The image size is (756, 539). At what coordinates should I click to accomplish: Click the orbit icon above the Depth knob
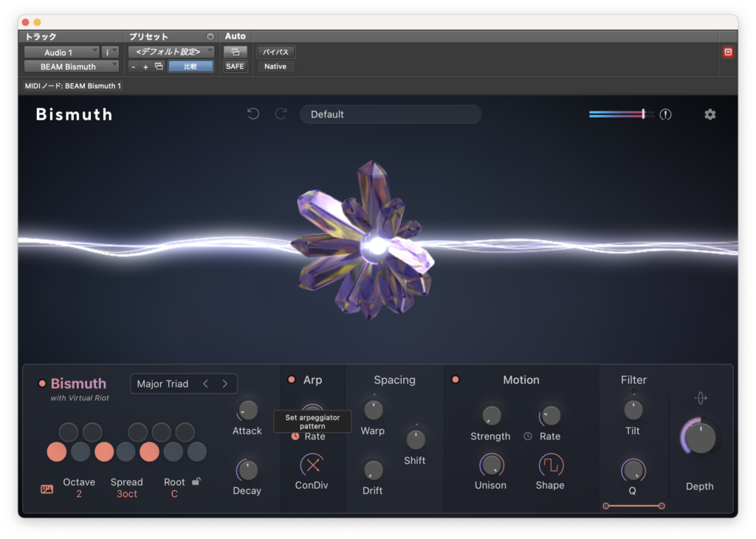tap(701, 398)
